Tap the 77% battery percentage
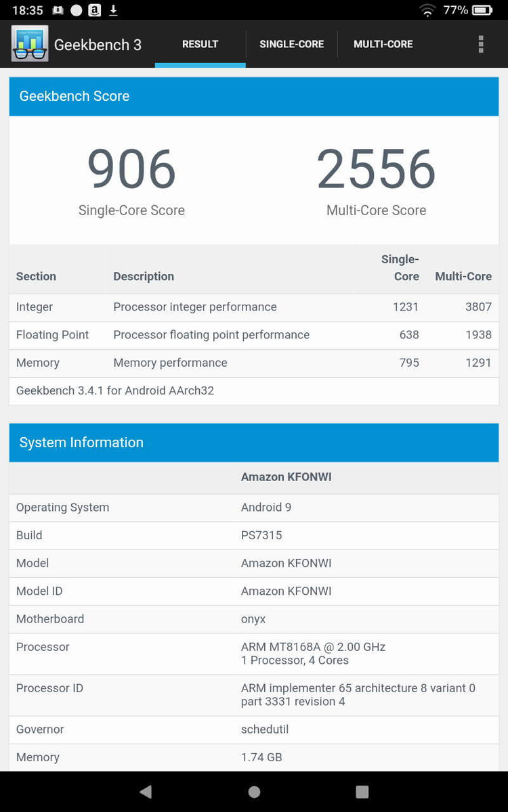508x812 pixels. click(x=456, y=10)
